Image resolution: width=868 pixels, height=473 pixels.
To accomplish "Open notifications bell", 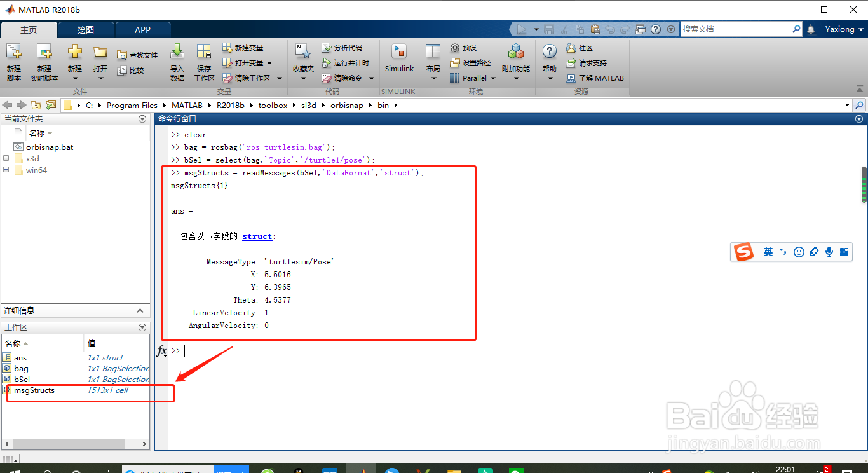I will pyautogui.click(x=811, y=29).
